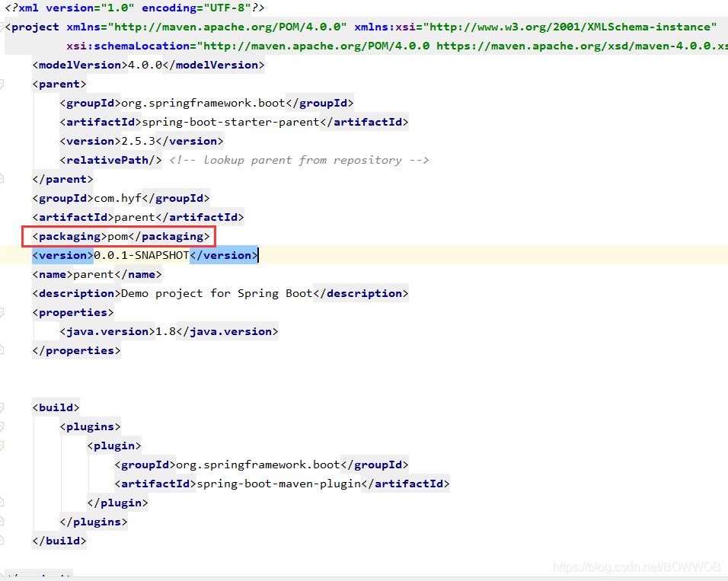Image resolution: width=728 pixels, height=581 pixels.
Task: Click the xsi:schemaLocation attribute name
Action: click(128, 46)
